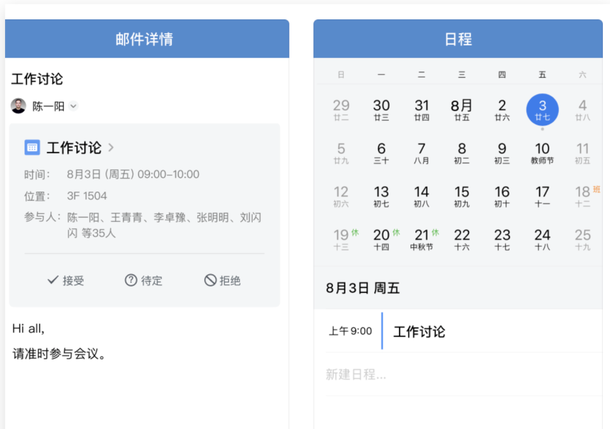Select September 10 教师节 date
The width and height of the screenshot is (610, 429).
[x=542, y=153]
